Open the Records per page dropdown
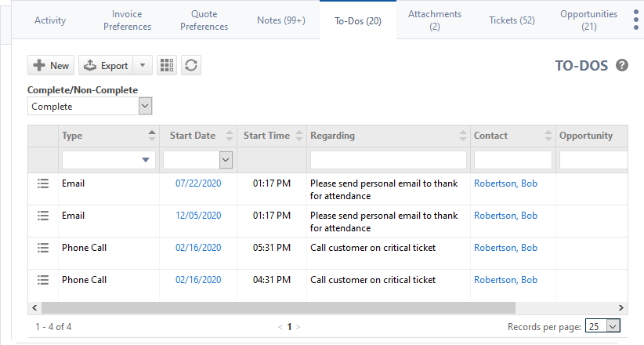The image size is (644, 345). pyautogui.click(x=613, y=326)
